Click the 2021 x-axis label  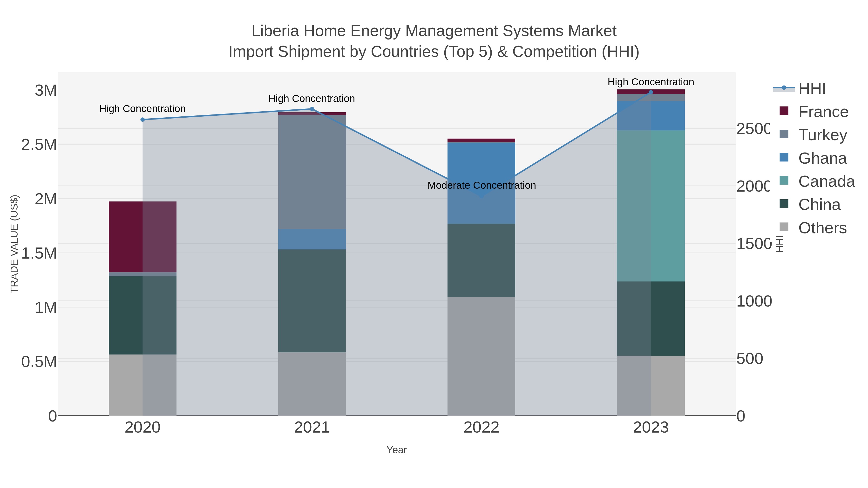pos(312,428)
